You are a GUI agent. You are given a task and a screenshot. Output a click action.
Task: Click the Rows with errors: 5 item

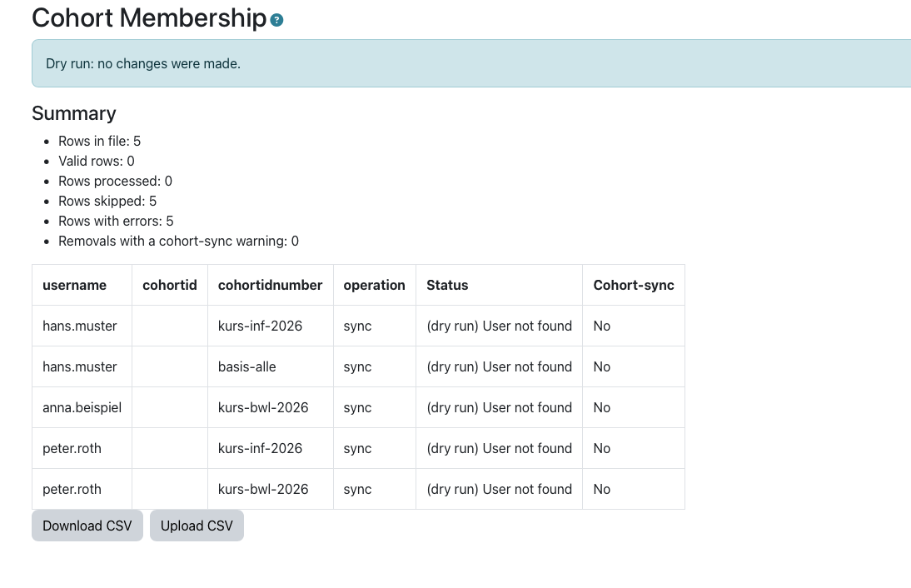[x=116, y=222]
